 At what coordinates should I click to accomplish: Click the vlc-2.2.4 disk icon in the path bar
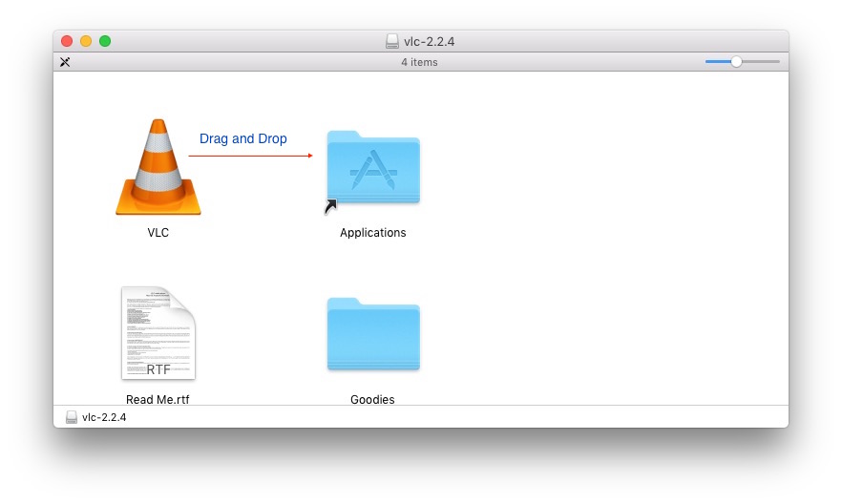[x=72, y=417]
